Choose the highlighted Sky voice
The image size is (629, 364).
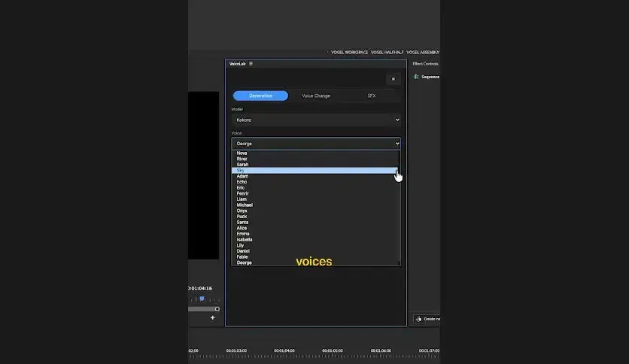(x=314, y=171)
